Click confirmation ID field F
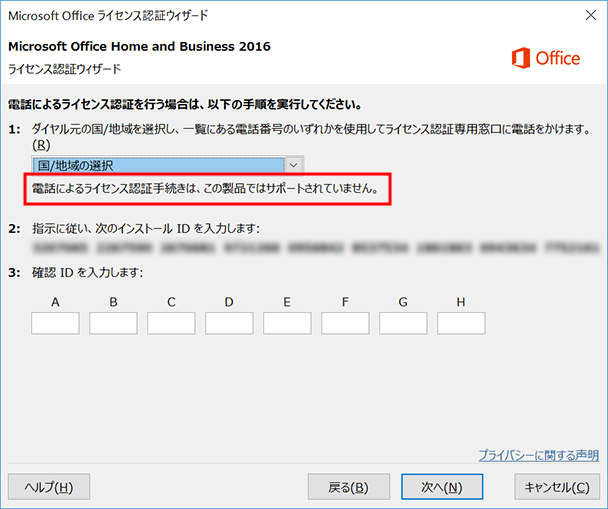Viewport: 608px width, 509px height. (x=345, y=323)
